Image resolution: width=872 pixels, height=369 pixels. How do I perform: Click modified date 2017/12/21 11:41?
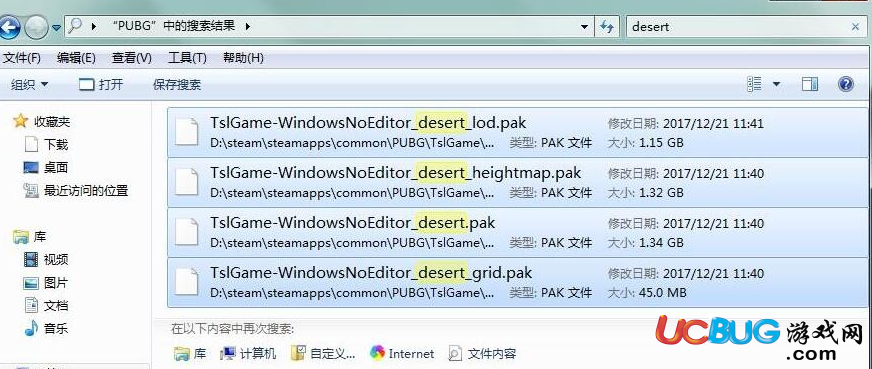(x=714, y=123)
